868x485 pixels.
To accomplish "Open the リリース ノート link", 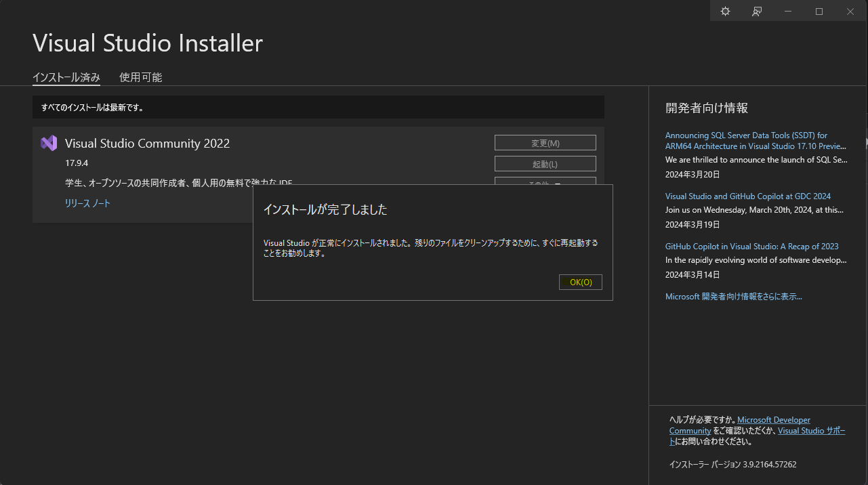I will tap(87, 203).
